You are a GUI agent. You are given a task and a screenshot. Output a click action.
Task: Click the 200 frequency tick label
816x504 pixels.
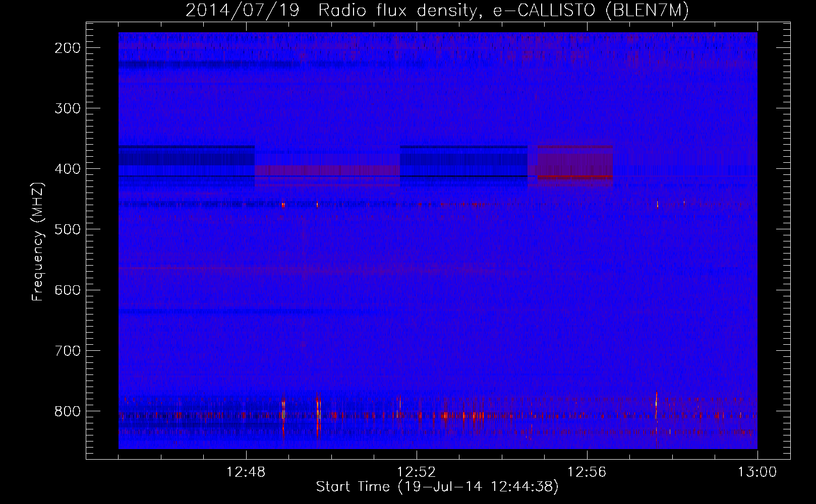[67, 48]
